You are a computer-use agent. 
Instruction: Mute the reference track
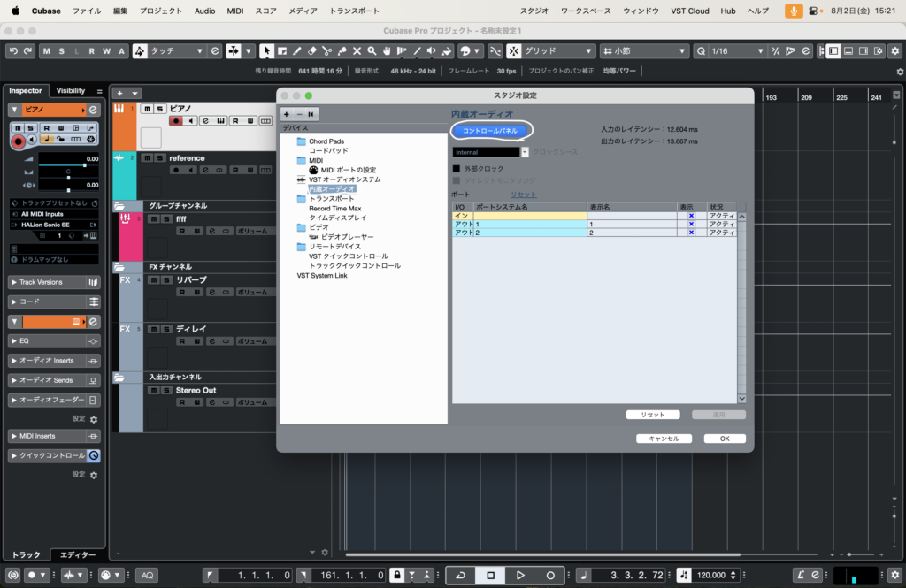click(x=148, y=158)
